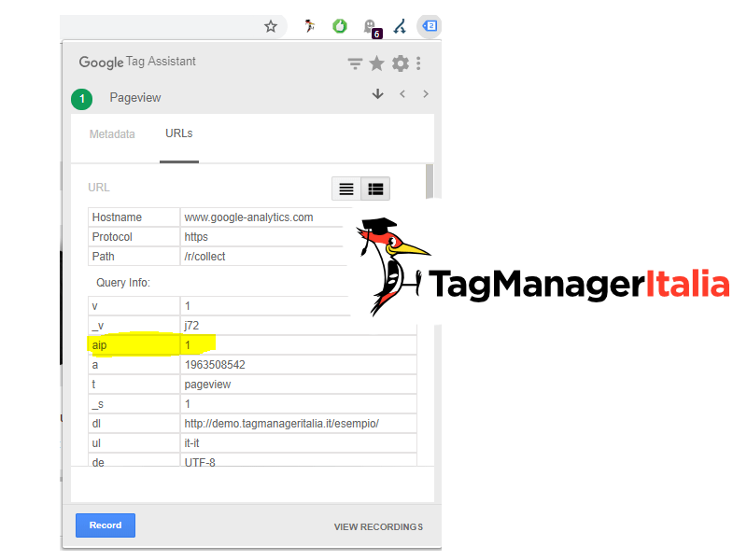Click the panel's vertical scrollbar thumb
Screen dimensions: 747x560
coord(430,181)
